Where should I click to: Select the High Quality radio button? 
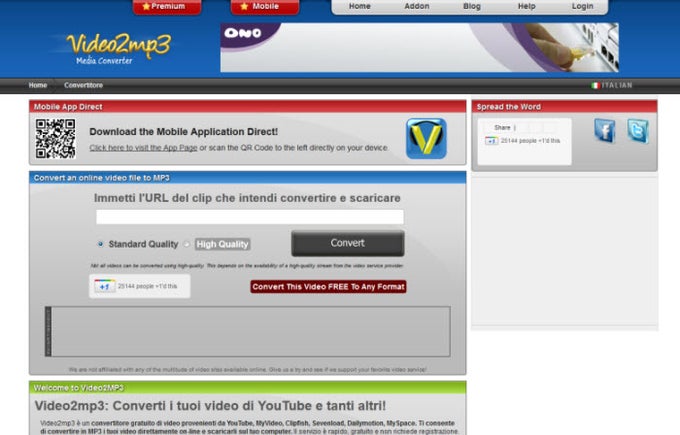(x=186, y=244)
